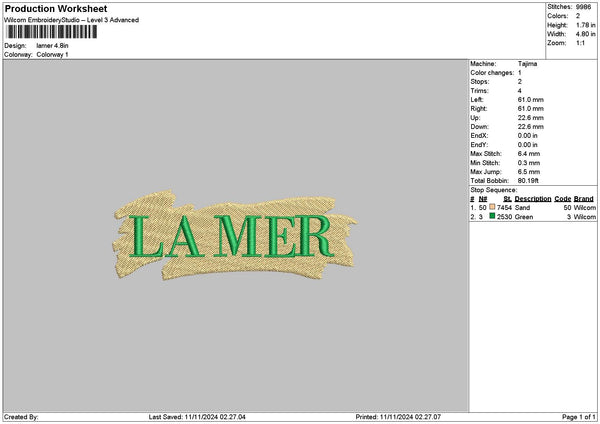Click the 'Sand' description in row 1
The height and width of the screenshot is (424, 600).
[x=522, y=208]
